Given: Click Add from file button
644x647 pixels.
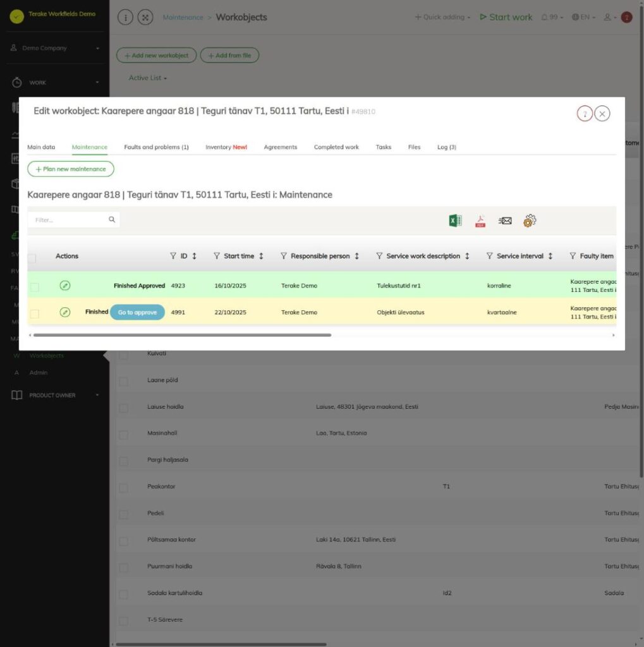Looking at the screenshot, I should coord(229,56).
